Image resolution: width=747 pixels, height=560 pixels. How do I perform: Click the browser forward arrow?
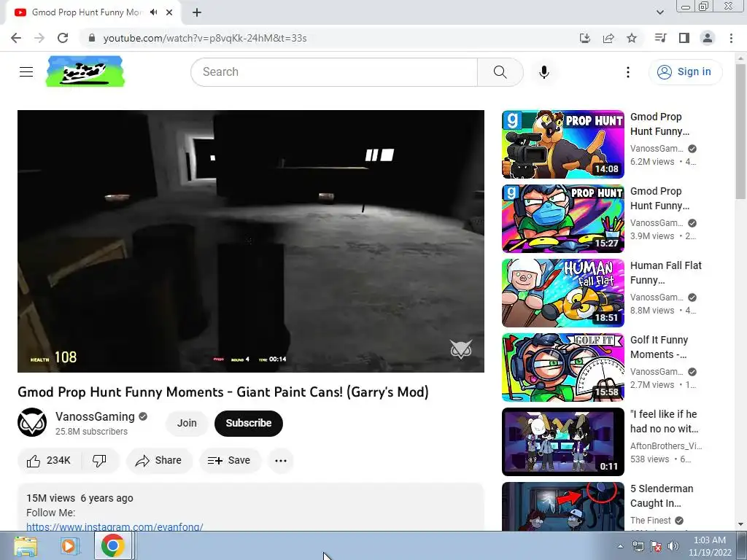pyautogui.click(x=39, y=38)
